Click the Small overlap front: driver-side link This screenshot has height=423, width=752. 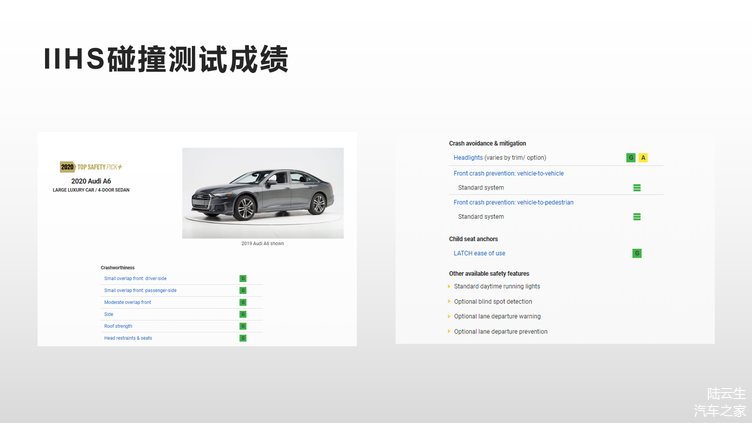[135, 278]
